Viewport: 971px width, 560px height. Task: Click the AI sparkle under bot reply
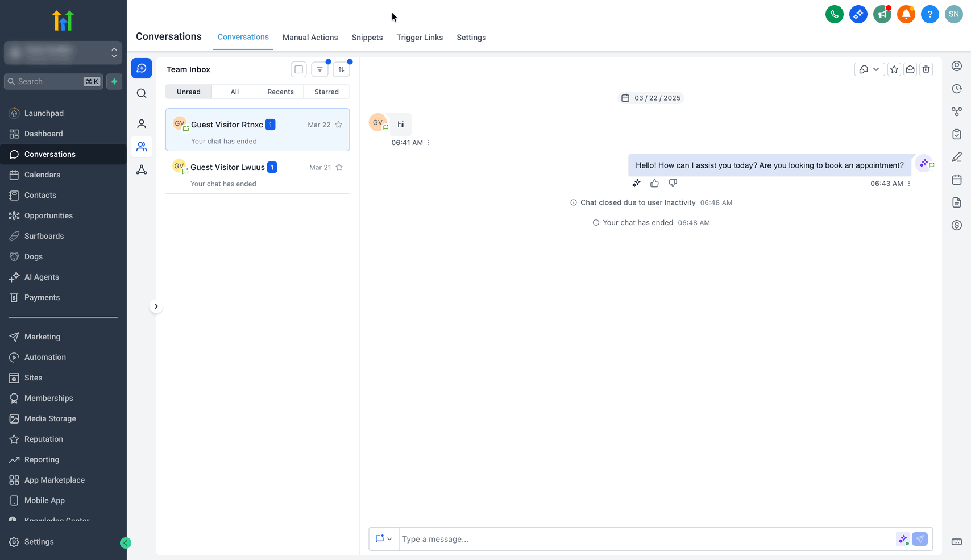point(636,183)
